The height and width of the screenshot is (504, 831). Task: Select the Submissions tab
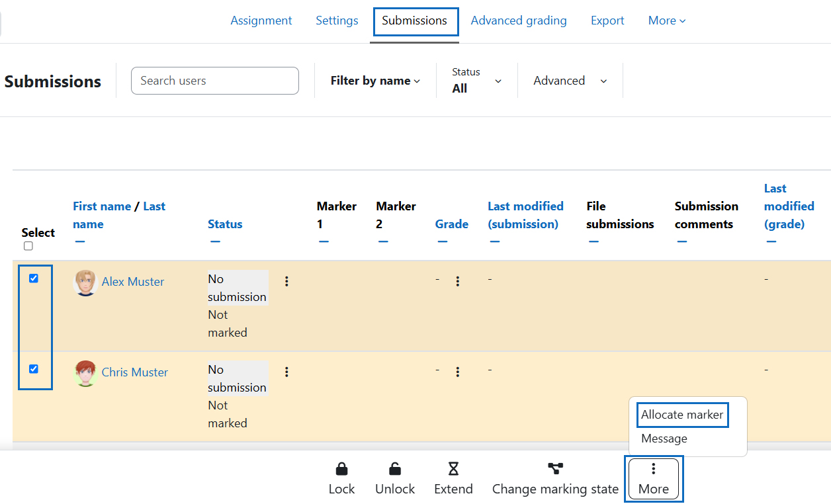tap(415, 21)
